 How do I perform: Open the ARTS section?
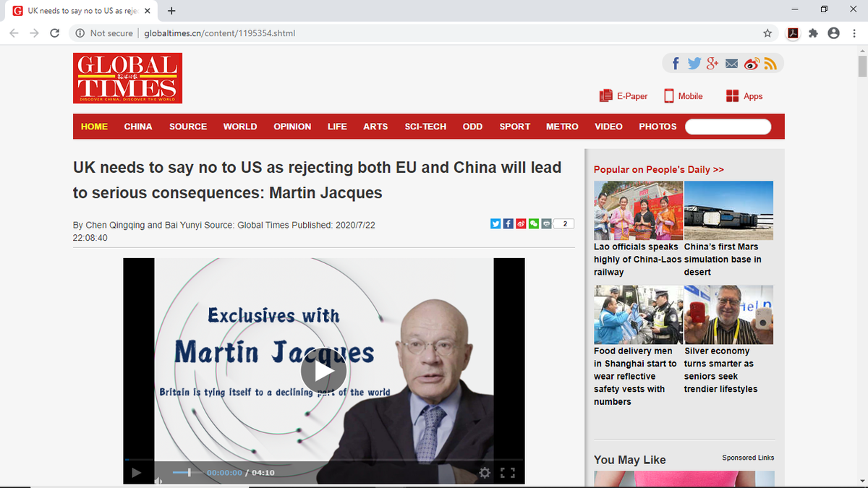coord(375,127)
